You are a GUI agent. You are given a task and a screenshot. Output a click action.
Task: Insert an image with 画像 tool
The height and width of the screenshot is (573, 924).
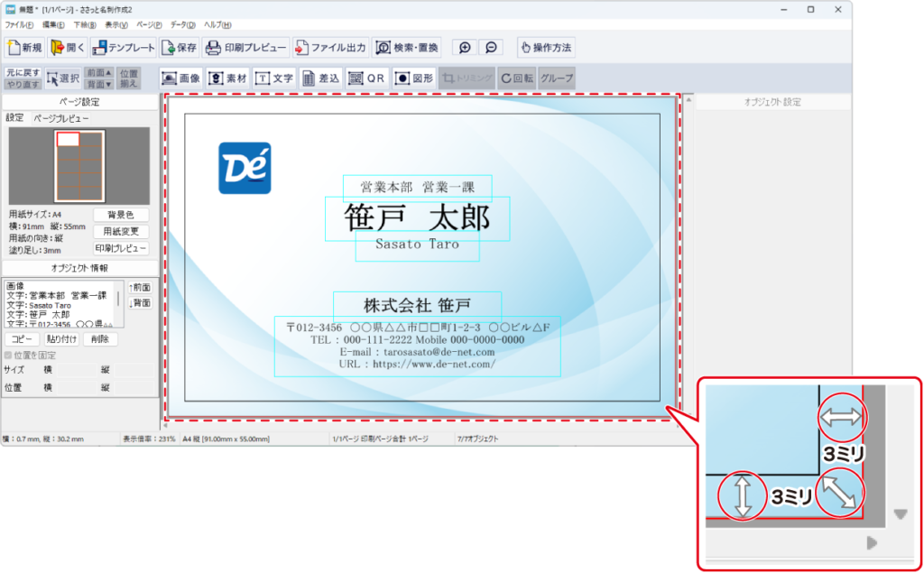tap(181, 79)
